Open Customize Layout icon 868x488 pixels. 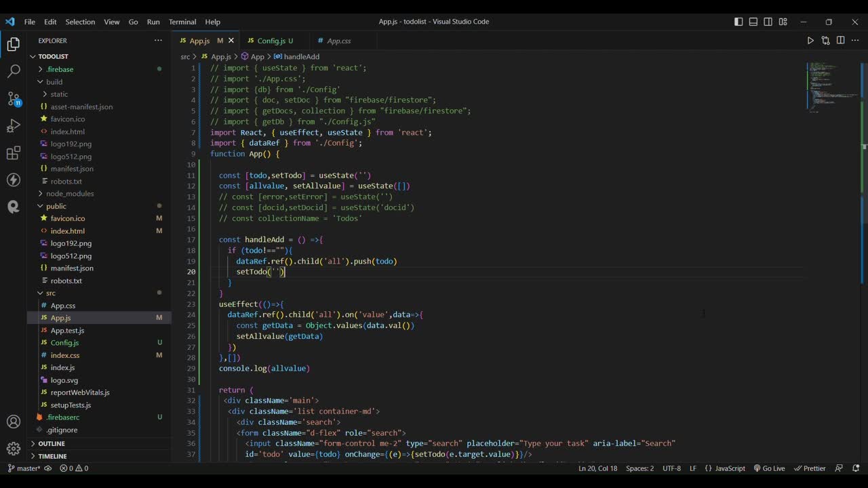point(783,22)
